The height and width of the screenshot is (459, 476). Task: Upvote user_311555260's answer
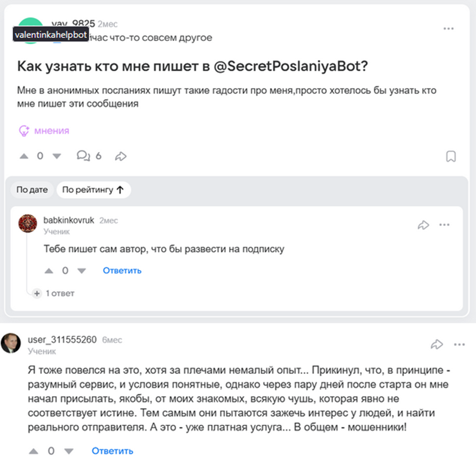click(x=33, y=451)
